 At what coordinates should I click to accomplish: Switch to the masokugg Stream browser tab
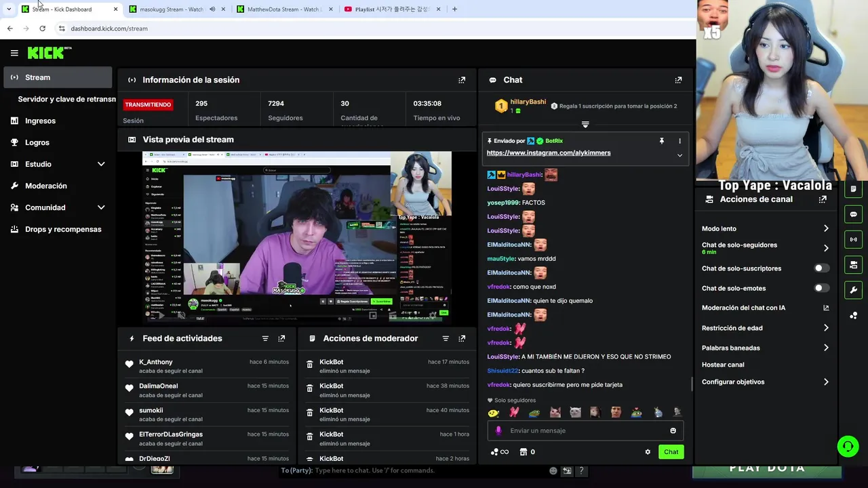pos(172,9)
